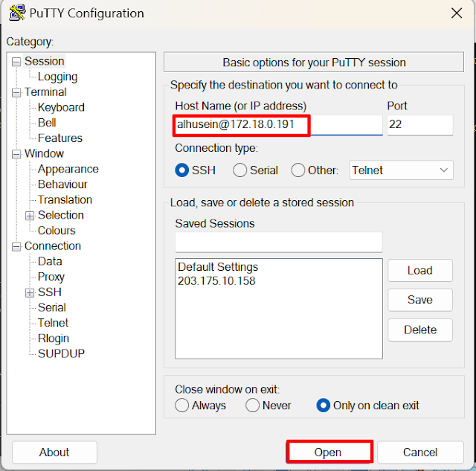The height and width of the screenshot is (471, 476).
Task: Select the Terminal category
Action: pos(45,92)
